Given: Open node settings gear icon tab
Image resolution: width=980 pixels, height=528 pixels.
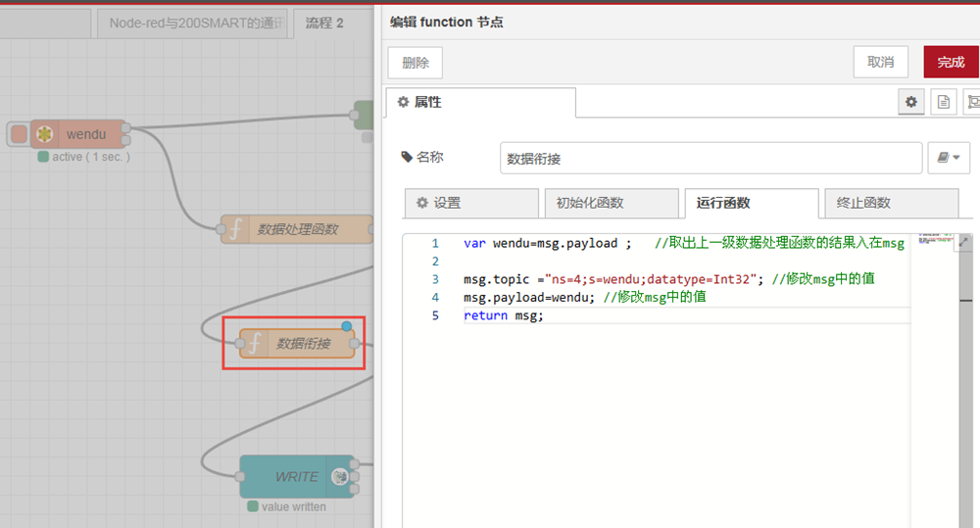Looking at the screenshot, I should pyautogui.click(x=911, y=102).
